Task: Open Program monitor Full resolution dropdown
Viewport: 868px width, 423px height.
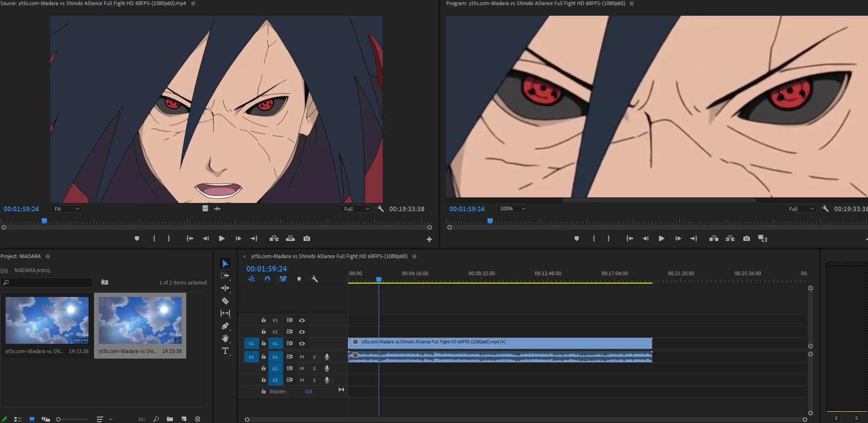Action: 800,209
